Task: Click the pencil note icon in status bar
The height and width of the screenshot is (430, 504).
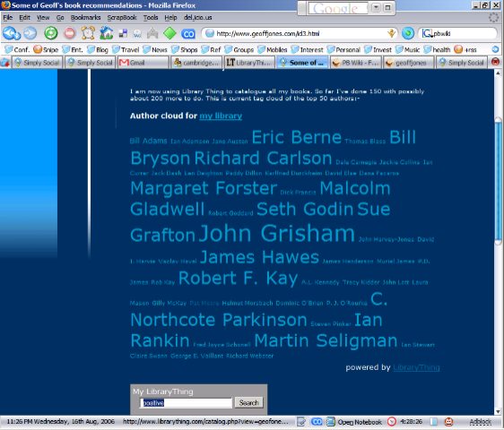Action: pyautogui.click(x=301, y=421)
